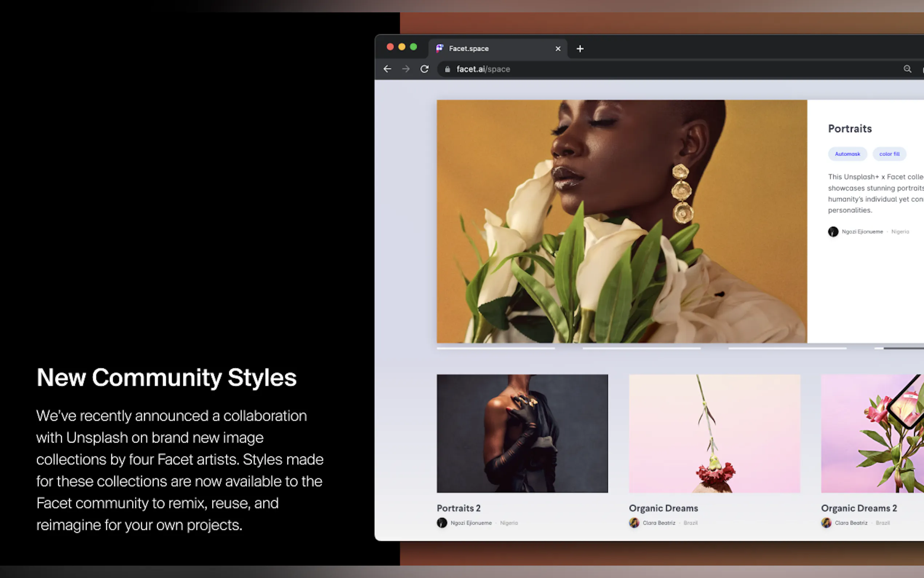The width and height of the screenshot is (924, 578).
Task: Open the search icon in the toolbar
Action: pos(908,69)
